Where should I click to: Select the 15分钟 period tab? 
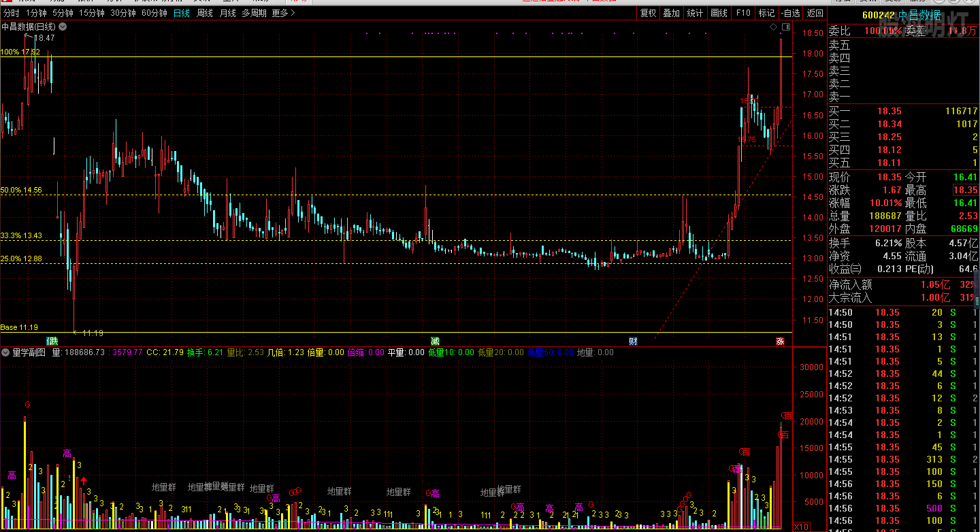[x=91, y=13]
